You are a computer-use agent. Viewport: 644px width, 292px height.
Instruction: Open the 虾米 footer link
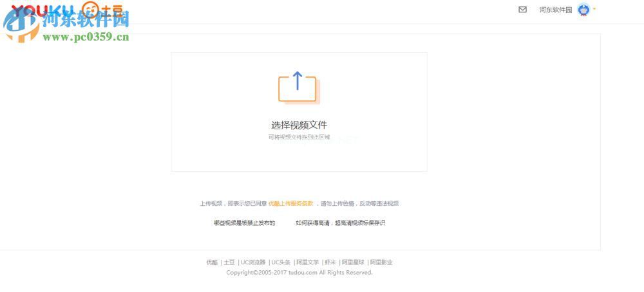tap(330, 262)
